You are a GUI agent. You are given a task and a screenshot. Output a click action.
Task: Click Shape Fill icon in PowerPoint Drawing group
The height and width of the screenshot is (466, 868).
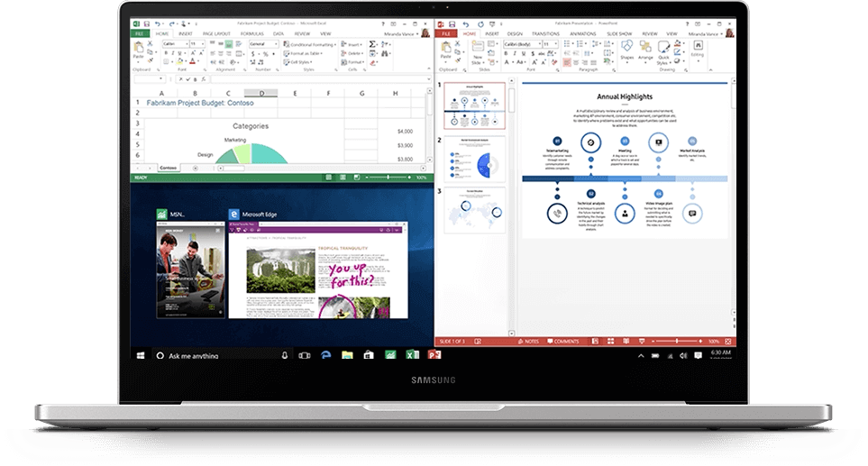[x=678, y=43]
